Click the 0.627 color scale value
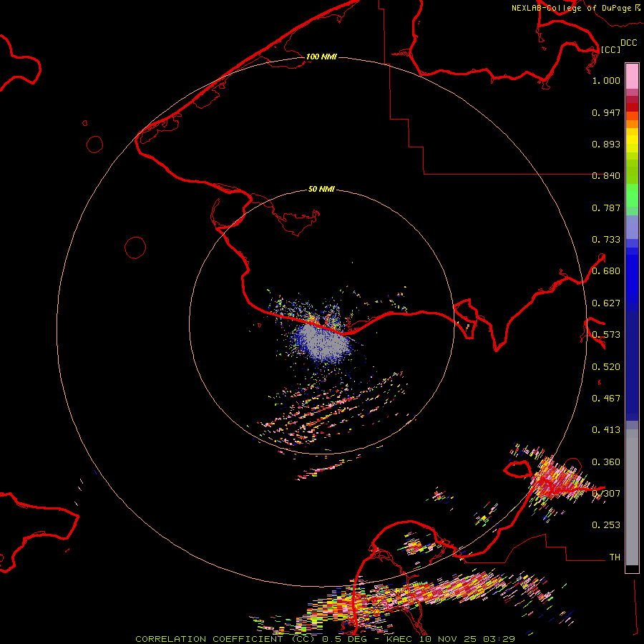Image resolution: width=644 pixels, height=644 pixels. point(606,303)
